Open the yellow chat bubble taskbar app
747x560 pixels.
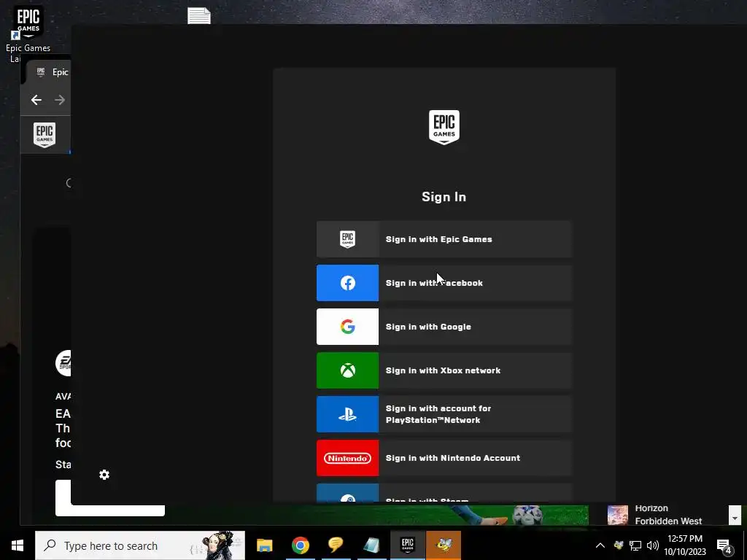[x=336, y=545]
